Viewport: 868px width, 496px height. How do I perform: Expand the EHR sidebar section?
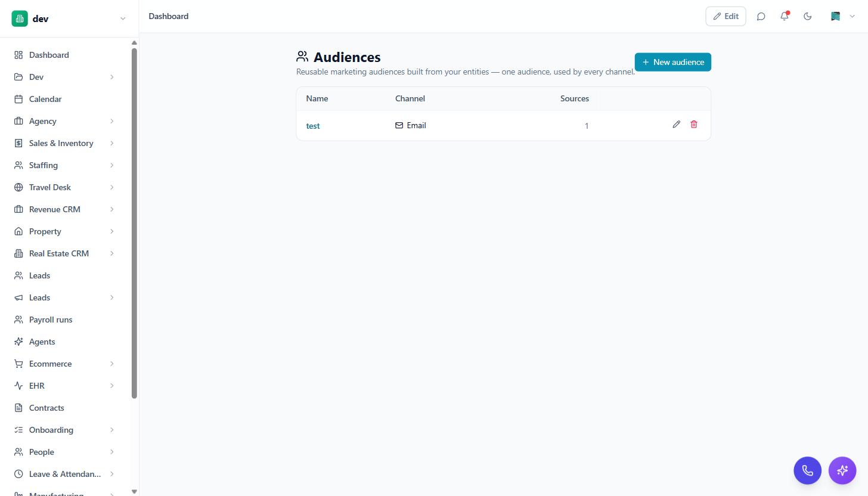click(111, 386)
